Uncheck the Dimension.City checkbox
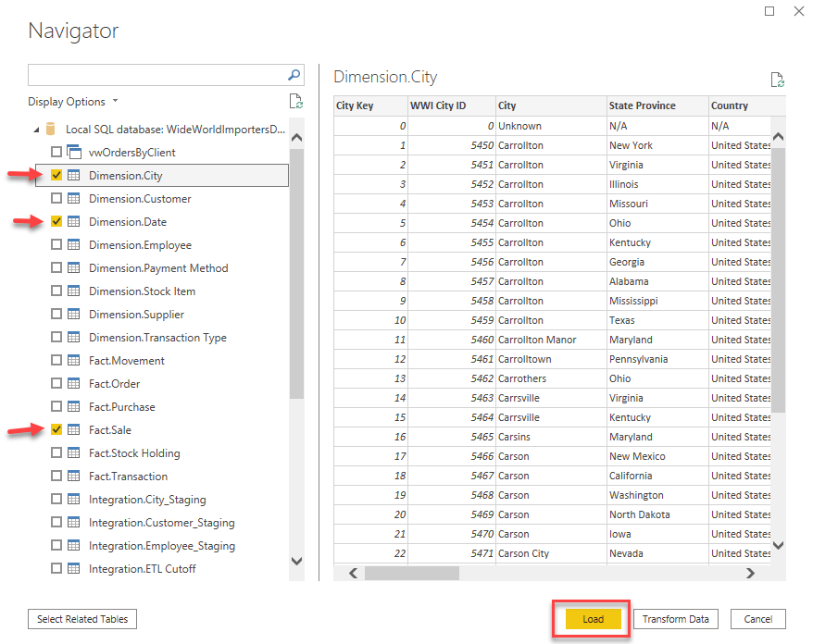 [x=56, y=175]
